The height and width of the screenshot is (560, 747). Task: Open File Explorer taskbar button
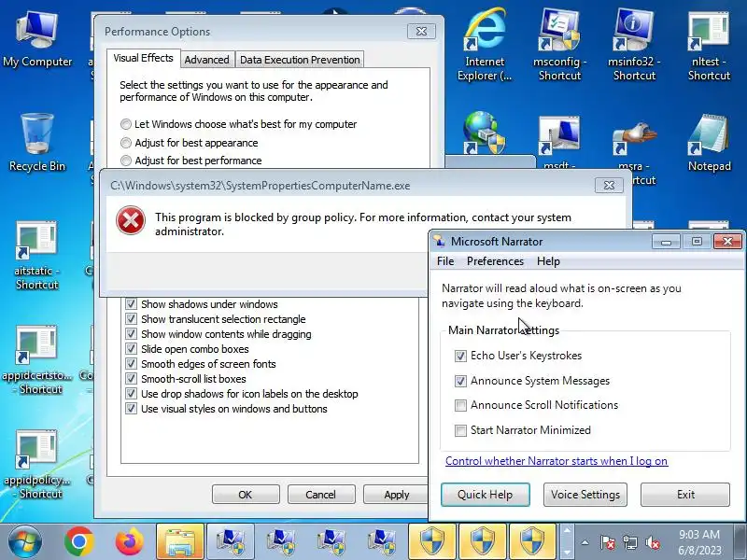pos(180,542)
